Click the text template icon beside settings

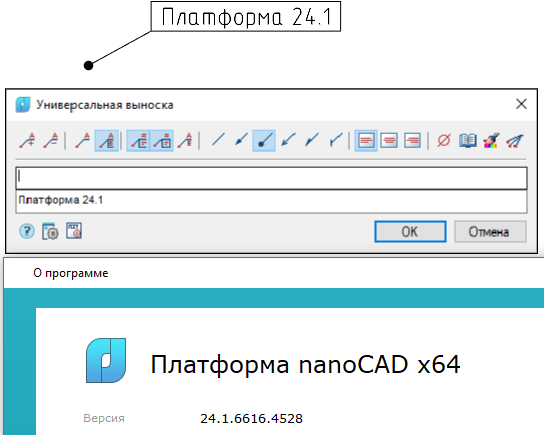pyautogui.click(x=74, y=231)
